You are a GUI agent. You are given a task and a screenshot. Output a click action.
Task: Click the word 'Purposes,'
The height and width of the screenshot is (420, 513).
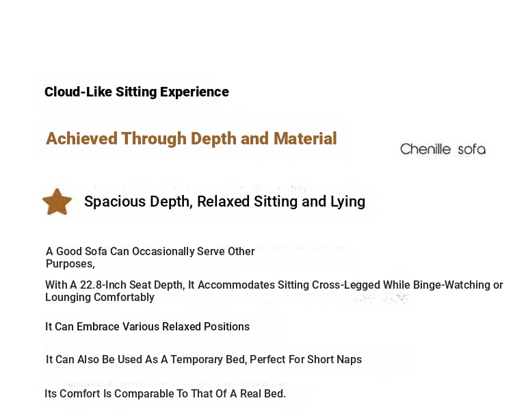(70, 263)
